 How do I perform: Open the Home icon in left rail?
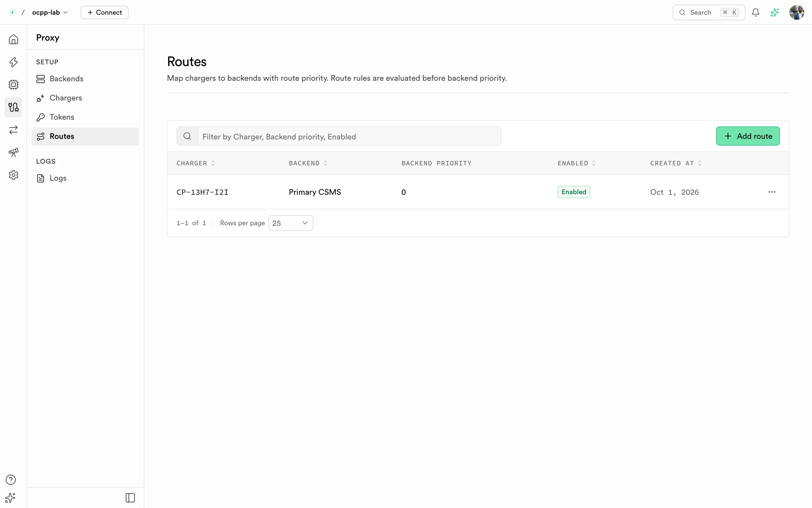[x=14, y=39]
